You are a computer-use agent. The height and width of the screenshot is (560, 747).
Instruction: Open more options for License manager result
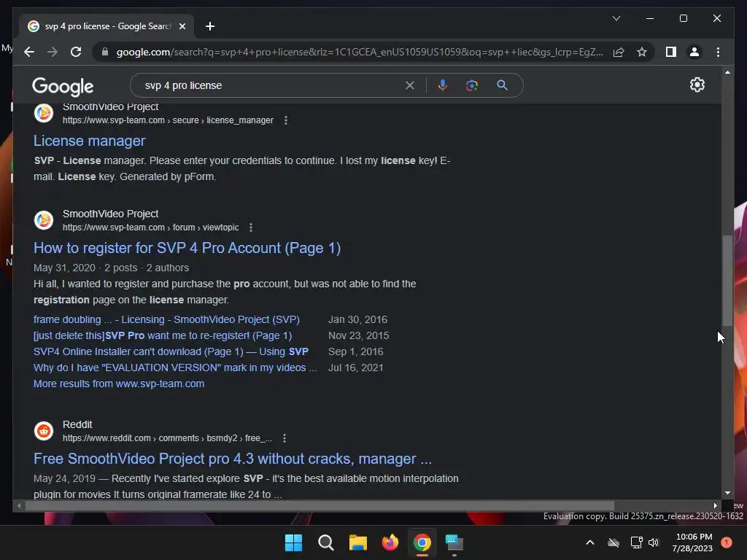pos(286,120)
